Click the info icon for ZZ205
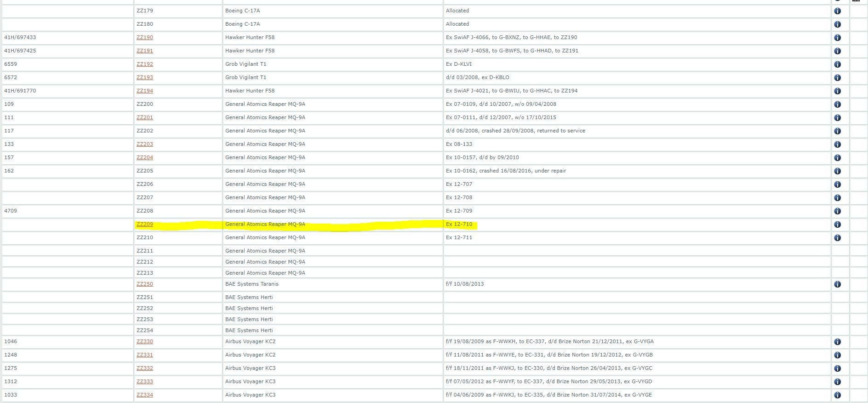Image resolution: width=868 pixels, height=403 pixels. click(837, 171)
